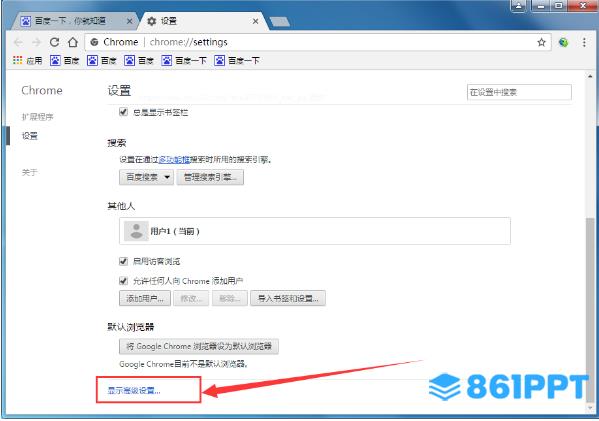Click the forward navigation arrow icon
The height and width of the screenshot is (421, 599).
coord(36,42)
